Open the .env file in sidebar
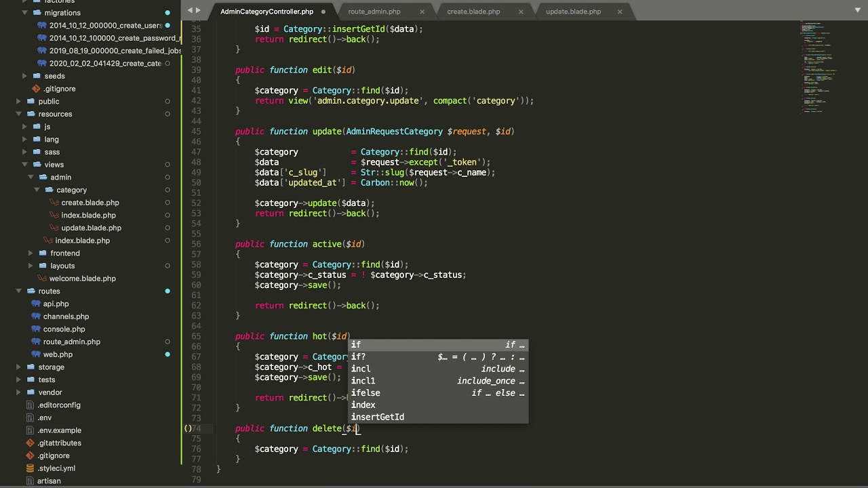 coord(45,418)
